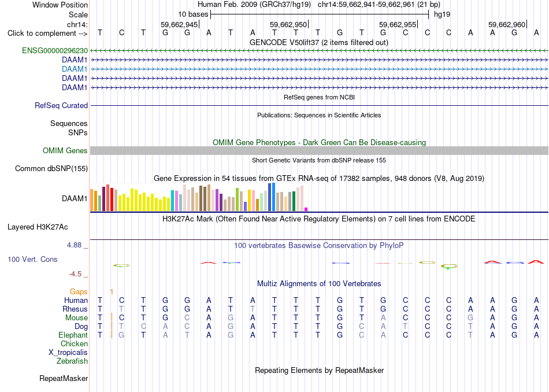
Task: Select the X_tropicalis alignment row label
Action: (x=68, y=353)
